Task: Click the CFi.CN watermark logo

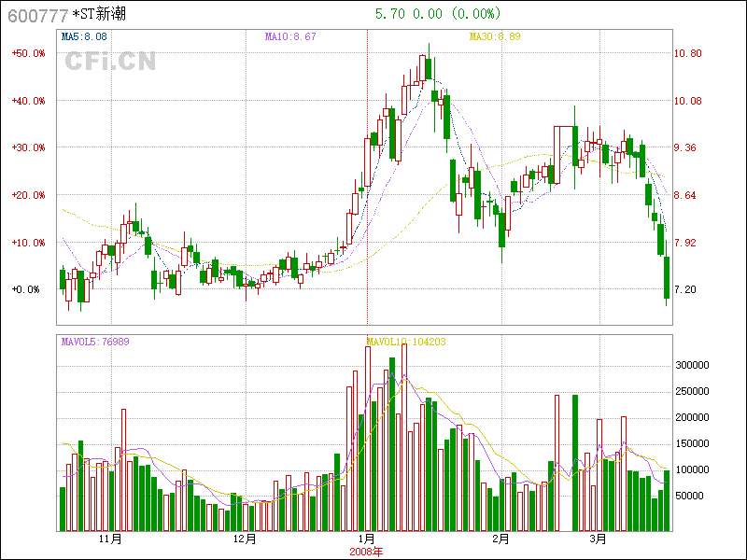Action: tap(110, 62)
